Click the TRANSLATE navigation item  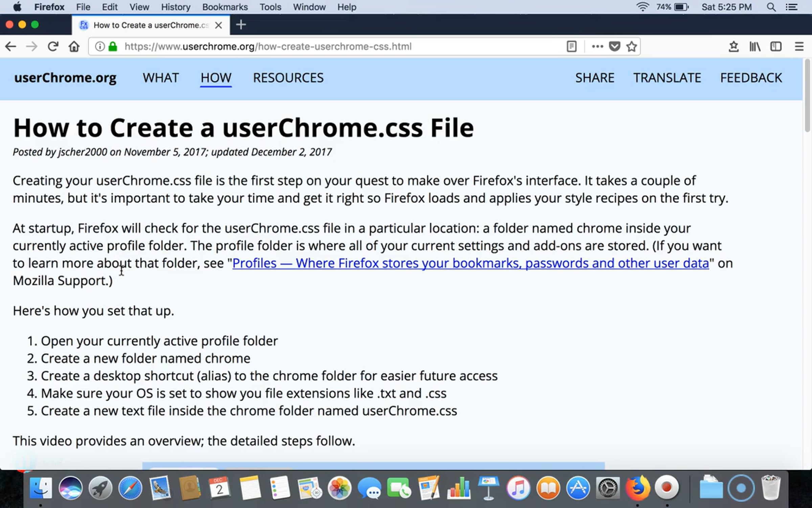coord(667,78)
